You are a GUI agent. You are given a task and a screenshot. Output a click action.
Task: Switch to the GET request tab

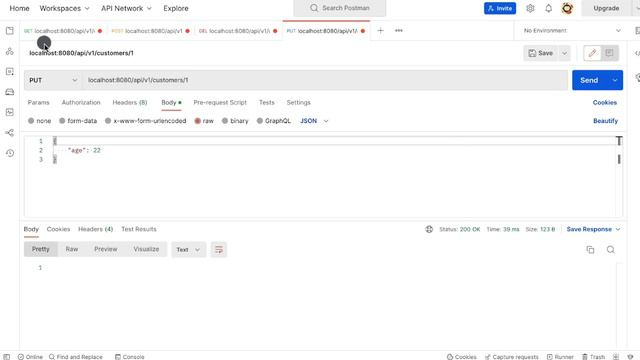[63, 31]
